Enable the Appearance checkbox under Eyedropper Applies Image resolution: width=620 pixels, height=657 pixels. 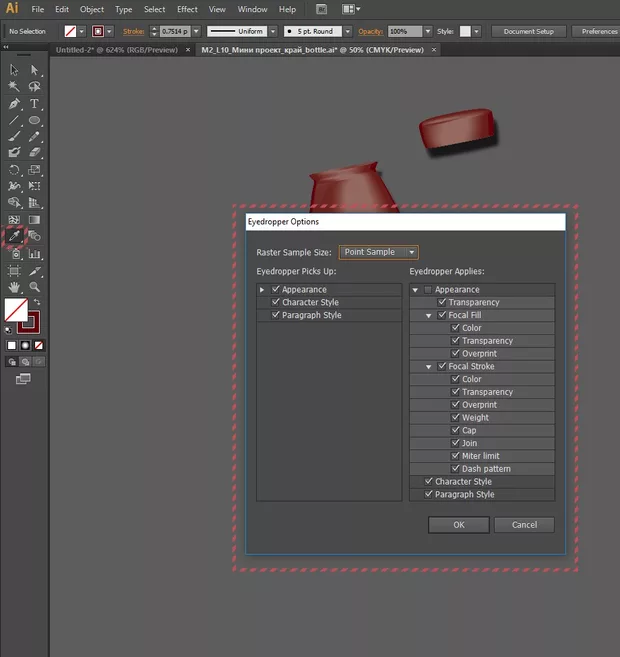pyautogui.click(x=428, y=290)
